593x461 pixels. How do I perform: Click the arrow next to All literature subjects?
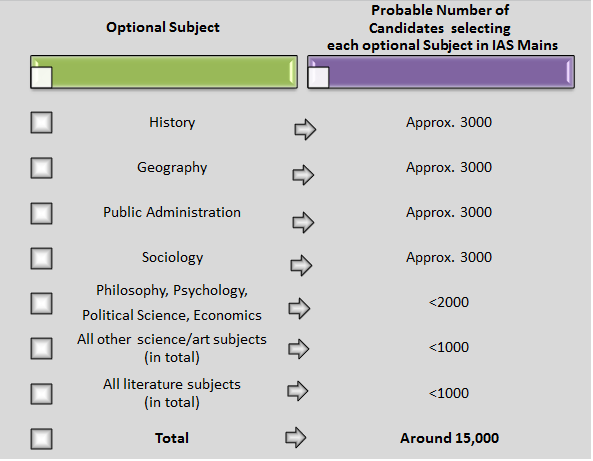click(298, 391)
